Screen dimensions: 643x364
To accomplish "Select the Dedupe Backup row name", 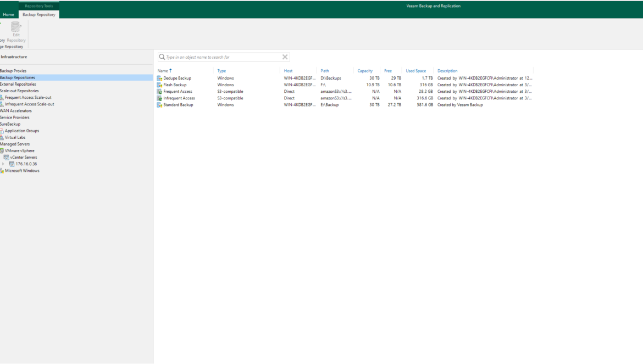I will click(x=177, y=78).
